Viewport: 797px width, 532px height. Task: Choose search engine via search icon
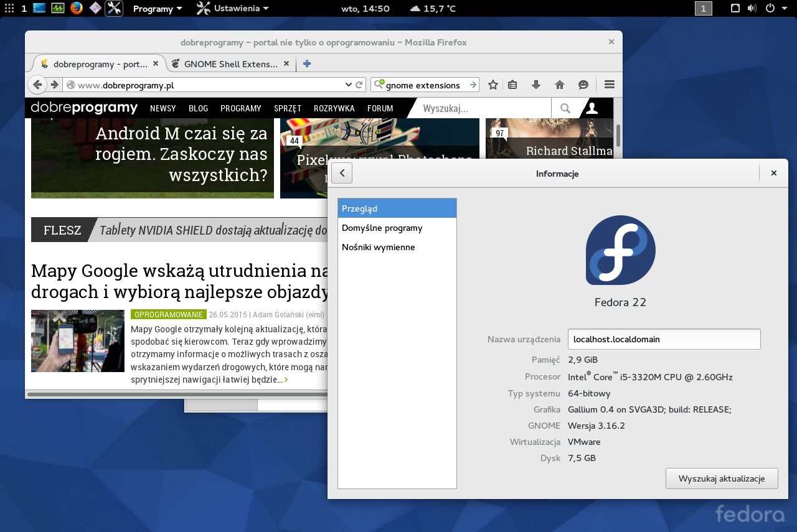pyautogui.click(x=379, y=85)
